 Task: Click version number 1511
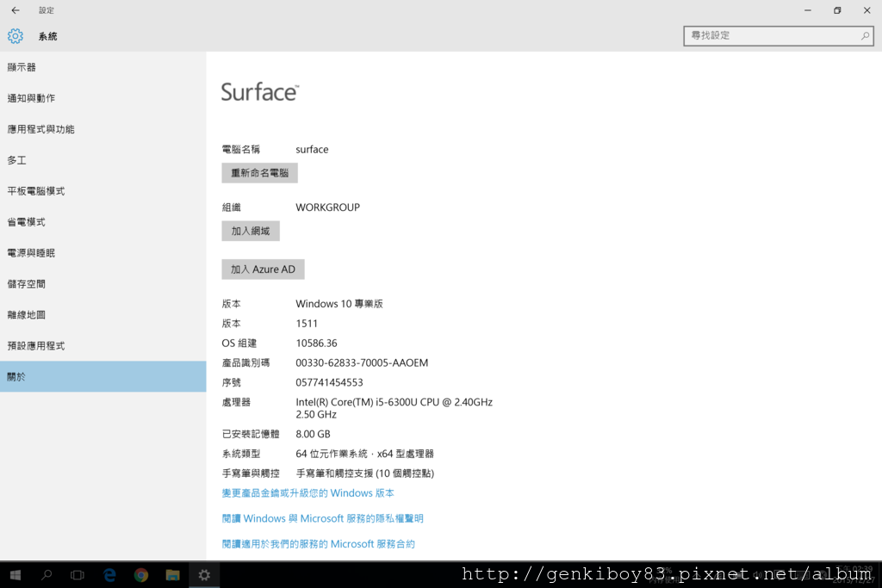(307, 323)
